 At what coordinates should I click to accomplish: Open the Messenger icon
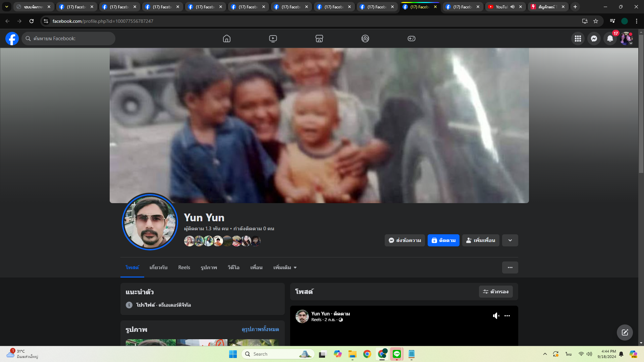point(594,39)
